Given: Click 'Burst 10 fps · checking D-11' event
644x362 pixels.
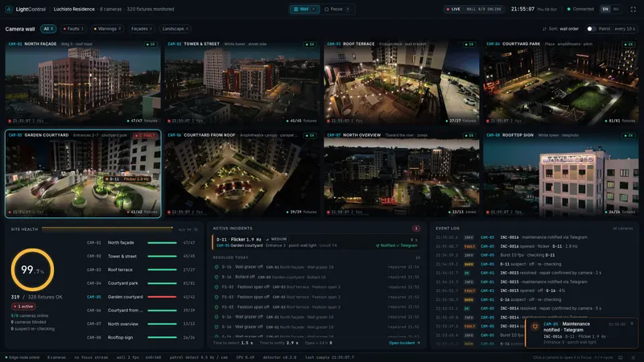Looking at the screenshot, I should [527, 255].
